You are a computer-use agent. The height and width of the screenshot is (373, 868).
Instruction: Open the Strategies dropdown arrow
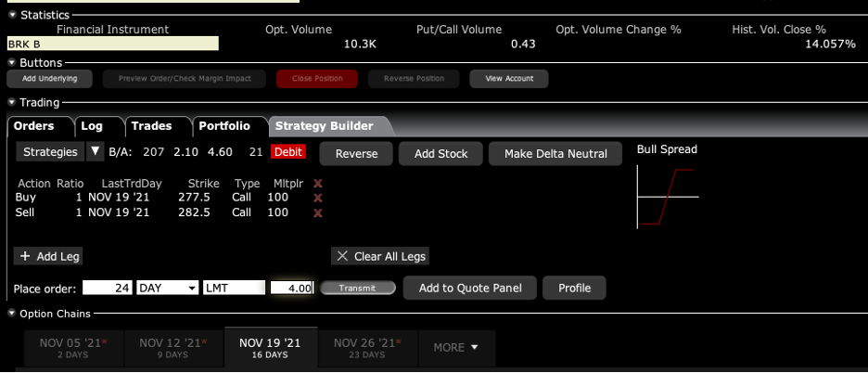tap(96, 151)
